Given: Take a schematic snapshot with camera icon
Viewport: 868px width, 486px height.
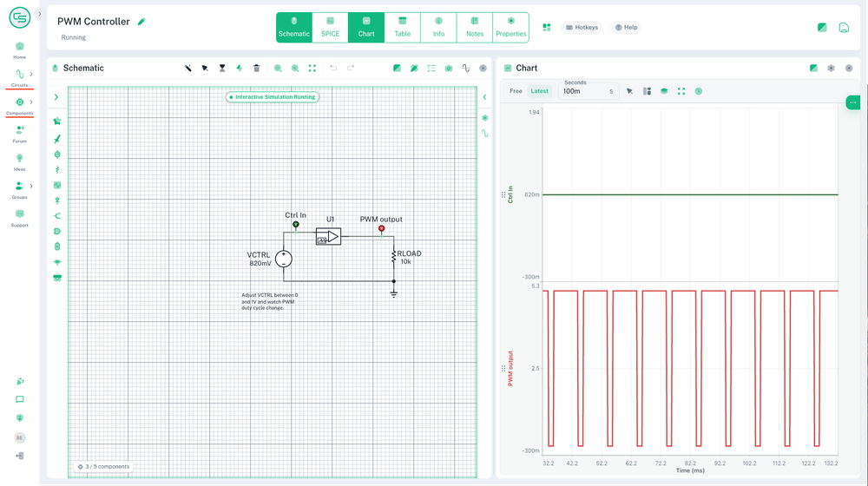Looking at the screenshot, I should [449, 68].
